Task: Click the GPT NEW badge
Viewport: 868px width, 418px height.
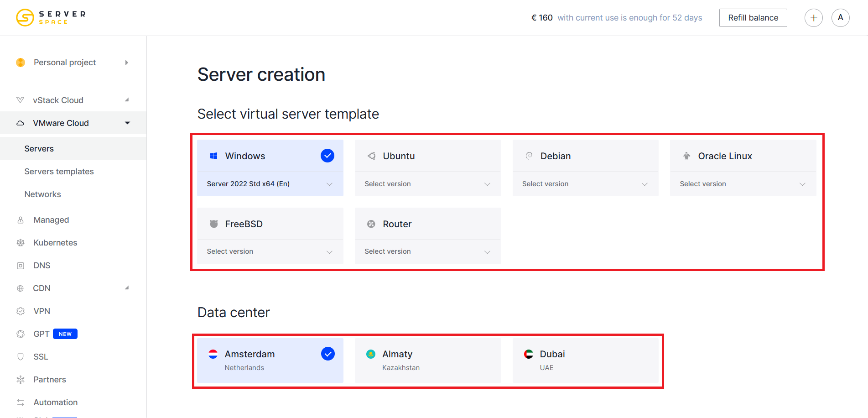Action: [65, 334]
